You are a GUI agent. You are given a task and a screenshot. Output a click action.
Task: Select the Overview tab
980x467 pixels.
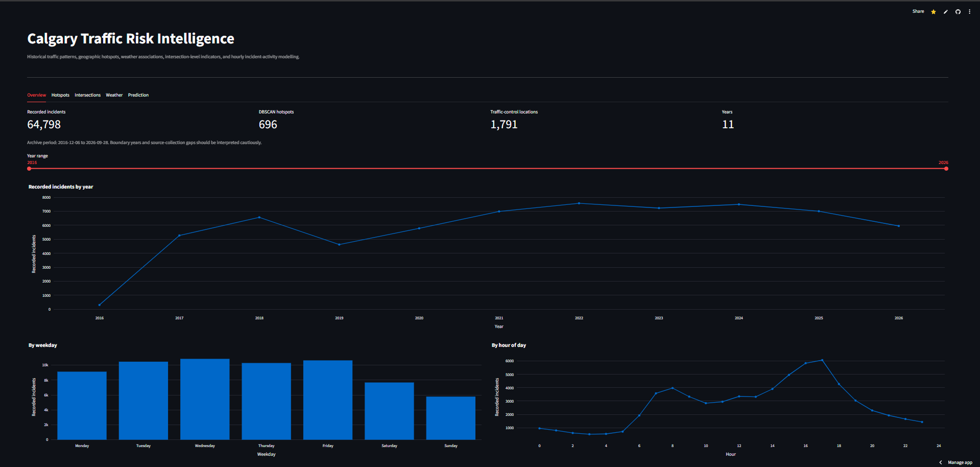36,95
